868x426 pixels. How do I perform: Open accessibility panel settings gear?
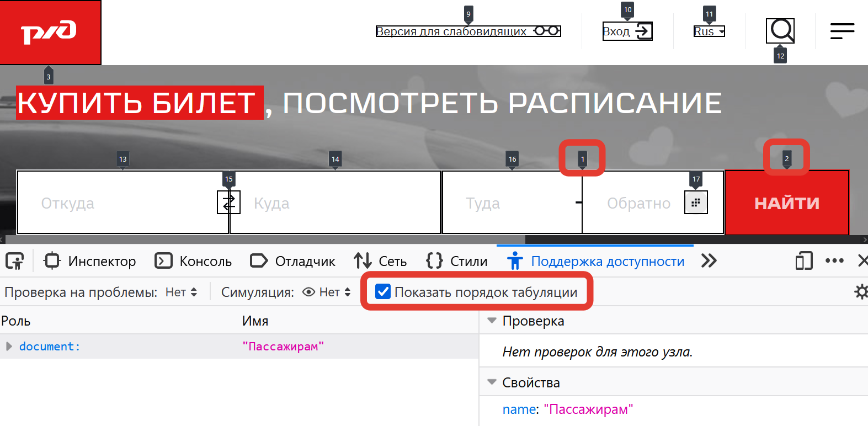[860, 292]
